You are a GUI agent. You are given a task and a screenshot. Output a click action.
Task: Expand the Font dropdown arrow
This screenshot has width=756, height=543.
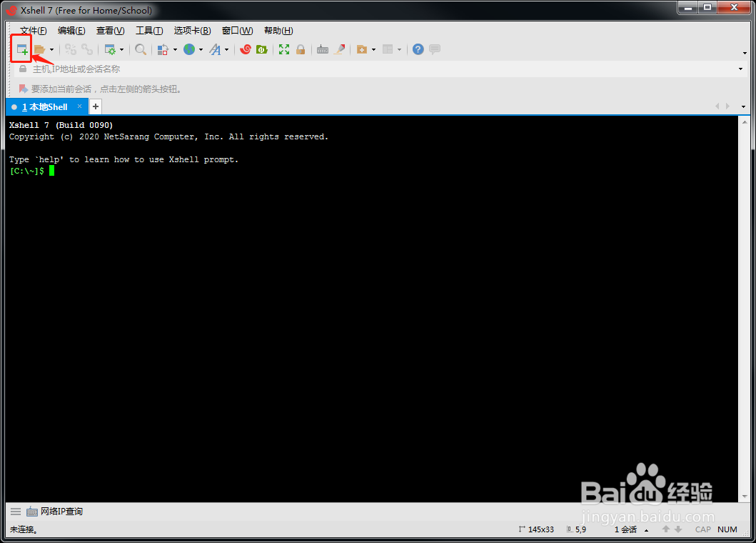coord(226,49)
